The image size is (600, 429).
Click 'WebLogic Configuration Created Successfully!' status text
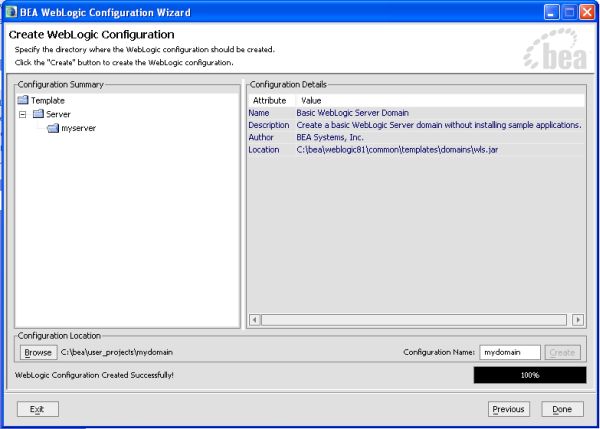(94, 375)
